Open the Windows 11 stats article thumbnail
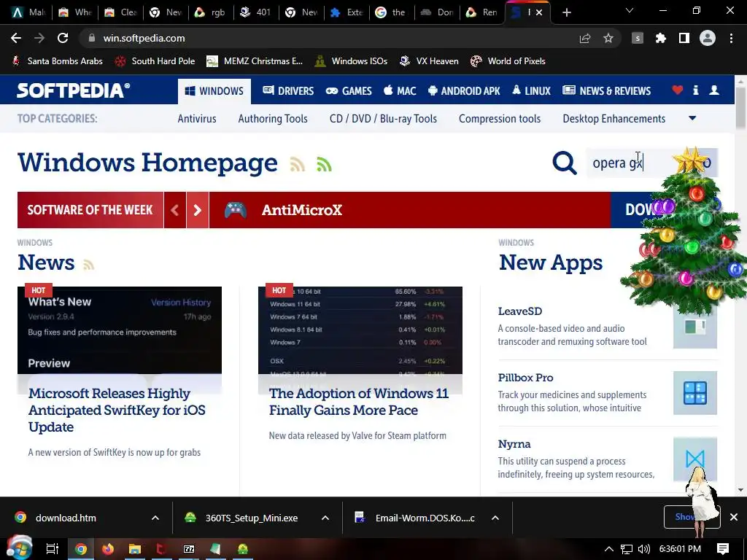Screen dimensions: 747x560 [360, 330]
